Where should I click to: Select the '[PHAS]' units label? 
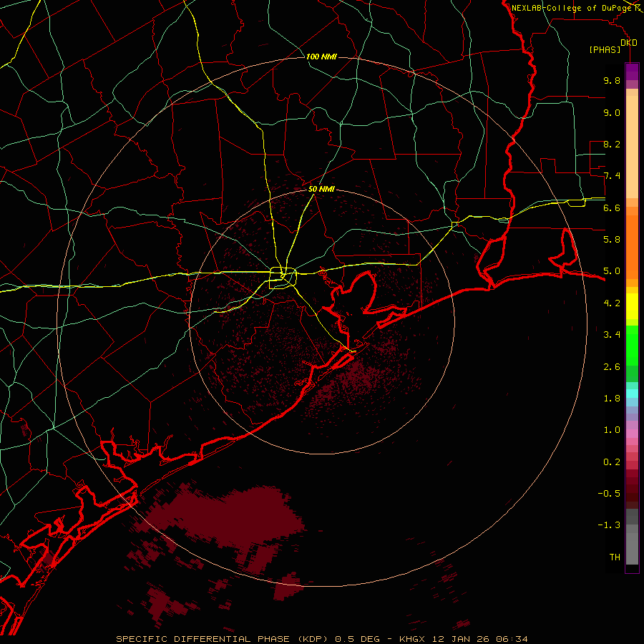click(605, 50)
